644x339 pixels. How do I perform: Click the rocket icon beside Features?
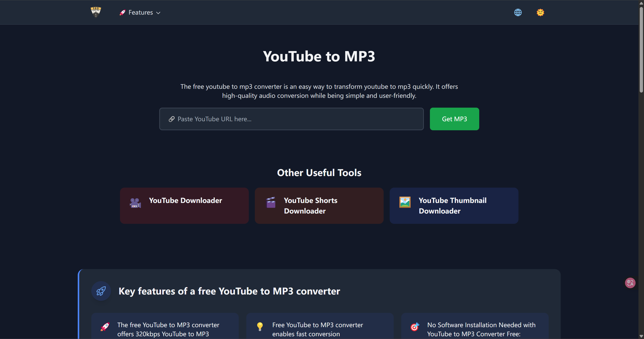pos(123,13)
